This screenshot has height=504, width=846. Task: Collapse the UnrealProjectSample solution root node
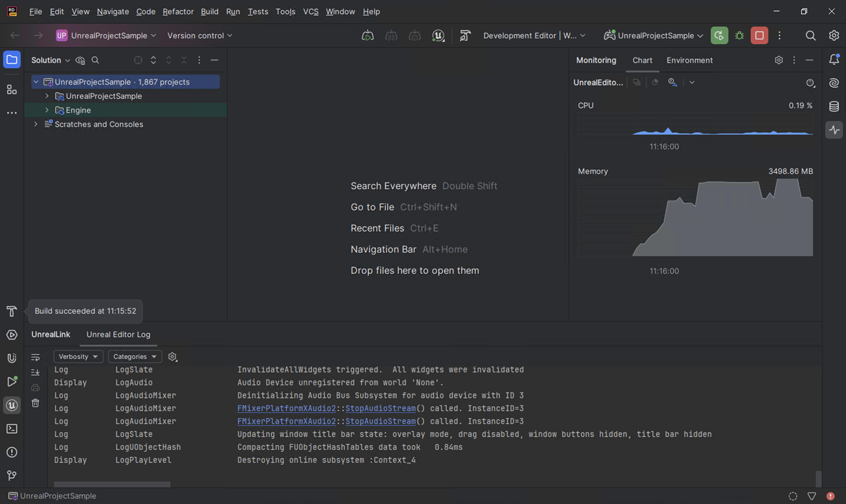coord(36,82)
